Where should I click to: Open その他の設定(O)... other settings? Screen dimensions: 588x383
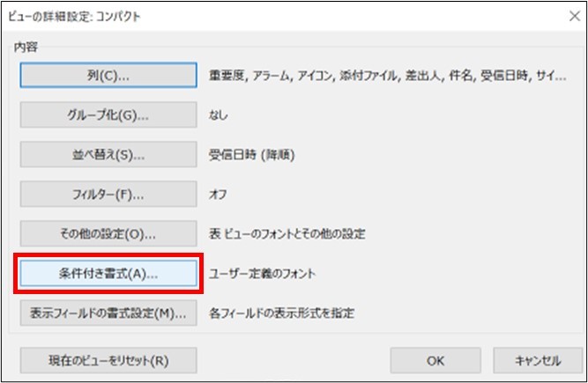tap(108, 233)
